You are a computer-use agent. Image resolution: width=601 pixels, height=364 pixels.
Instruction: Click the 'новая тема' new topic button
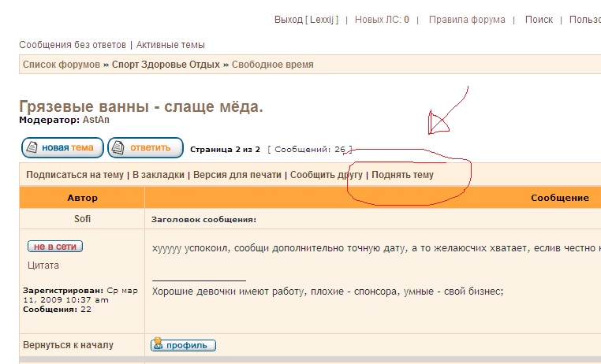click(x=62, y=147)
